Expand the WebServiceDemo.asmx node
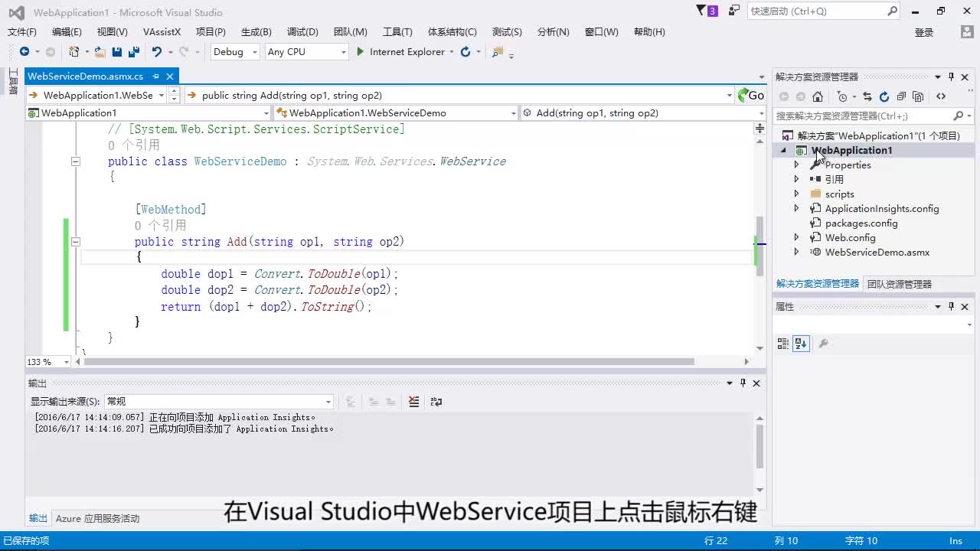The image size is (980, 551). 796,252
